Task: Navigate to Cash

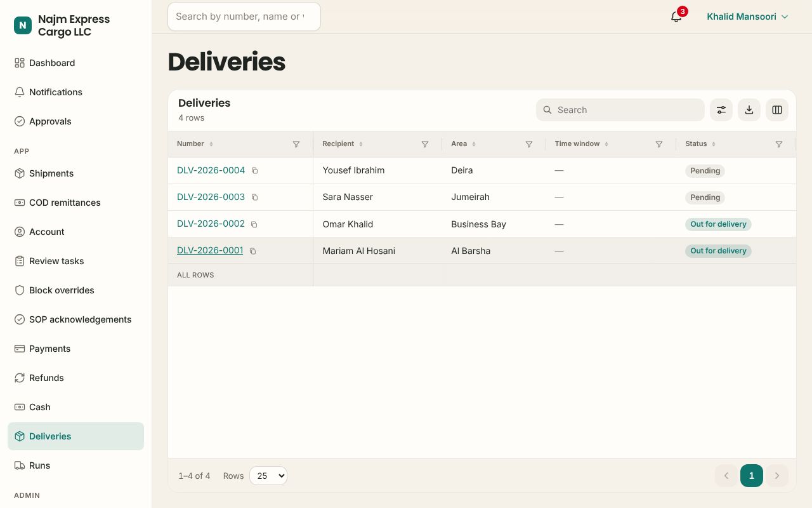Action: 76,407
